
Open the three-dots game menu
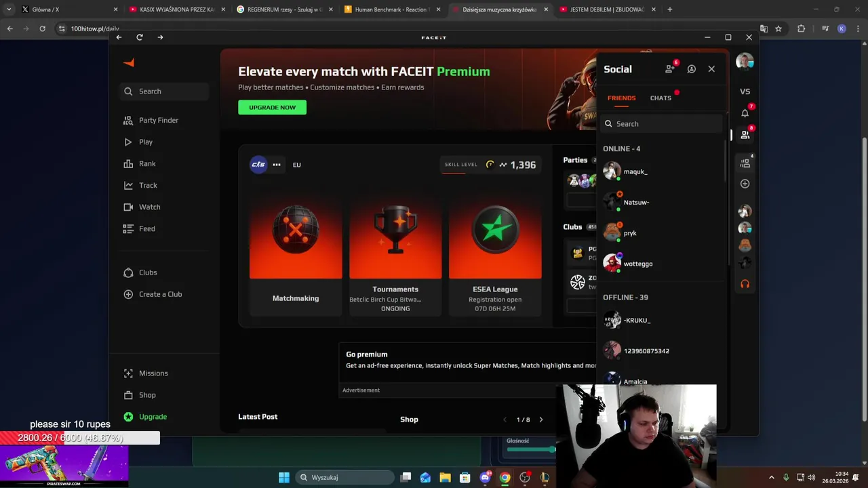pos(277,165)
